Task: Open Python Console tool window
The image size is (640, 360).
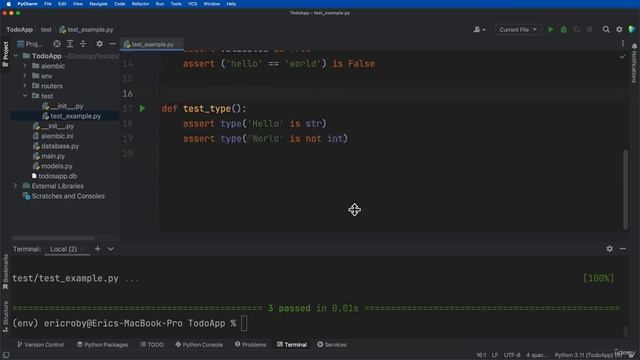Action: pyautogui.click(x=199, y=344)
